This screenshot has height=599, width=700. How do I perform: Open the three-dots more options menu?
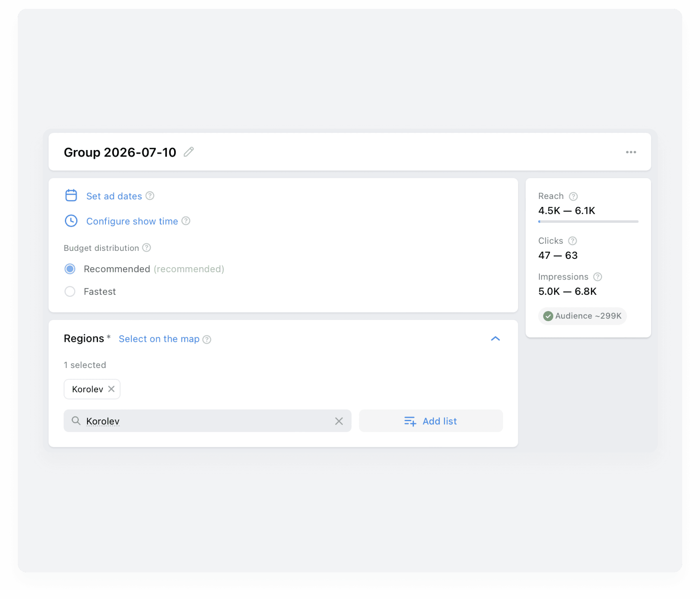[x=631, y=152]
